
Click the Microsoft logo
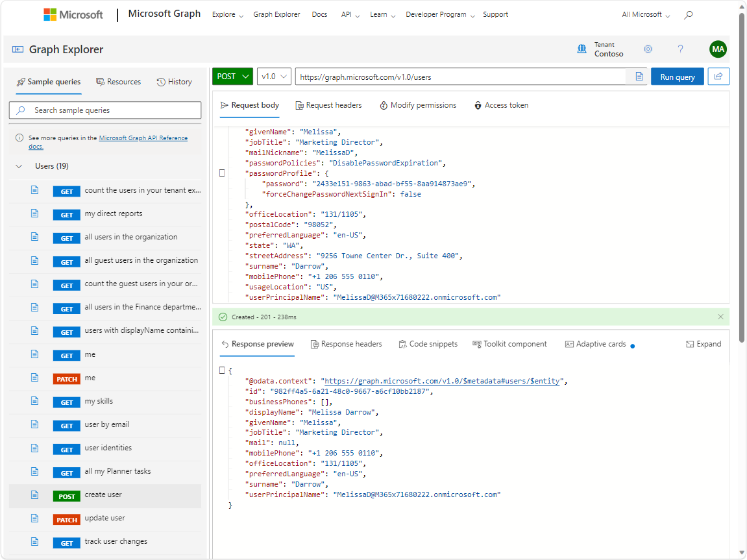tap(73, 15)
